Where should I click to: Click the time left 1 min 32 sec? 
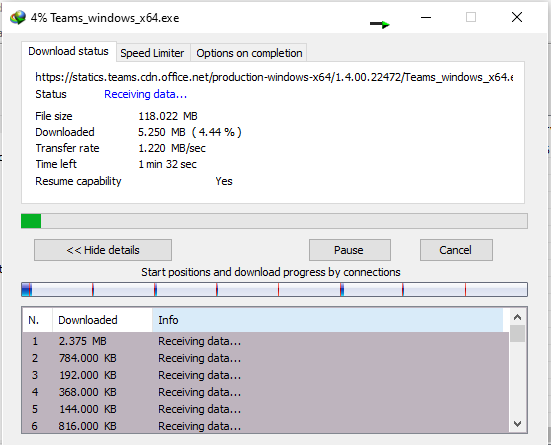tap(167, 164)
